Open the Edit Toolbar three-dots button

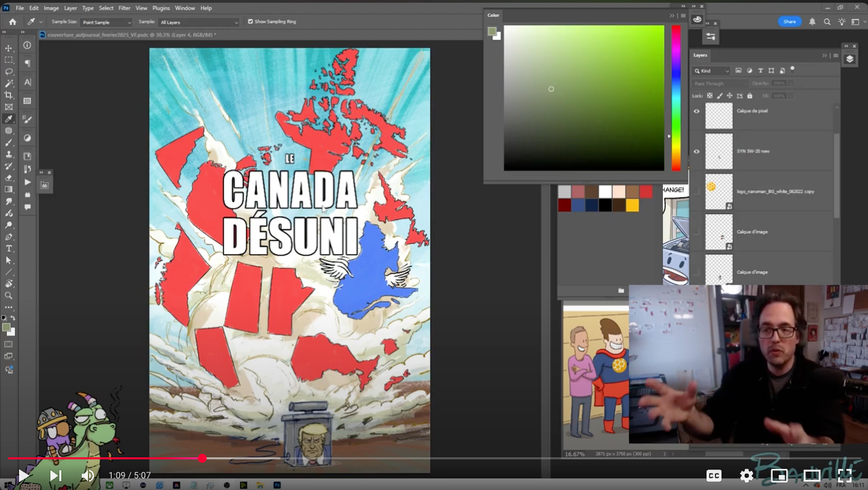[9, 307]
